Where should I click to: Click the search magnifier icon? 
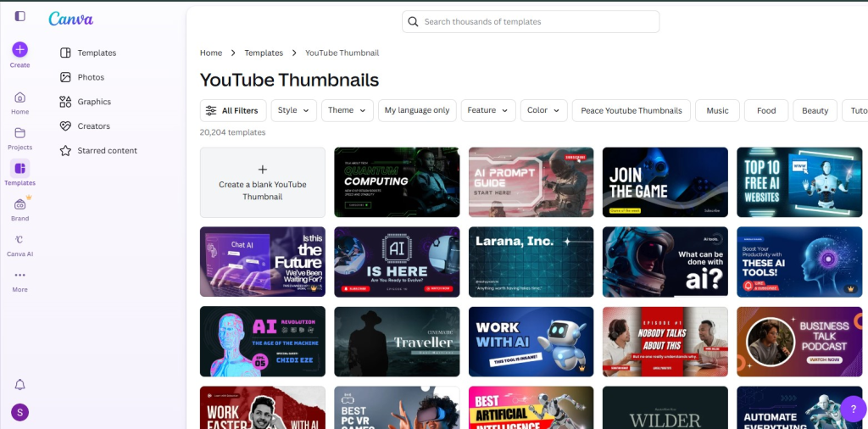coord(413,21)
